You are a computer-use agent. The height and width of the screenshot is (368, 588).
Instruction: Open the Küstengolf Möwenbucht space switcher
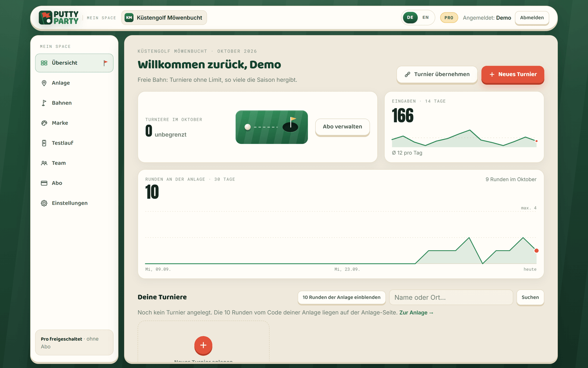[164, 18]
